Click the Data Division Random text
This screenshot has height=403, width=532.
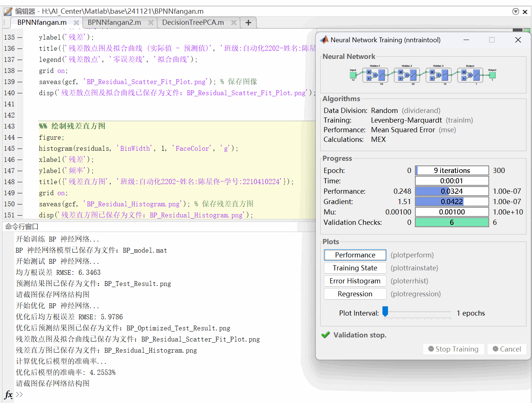(384, 110)
